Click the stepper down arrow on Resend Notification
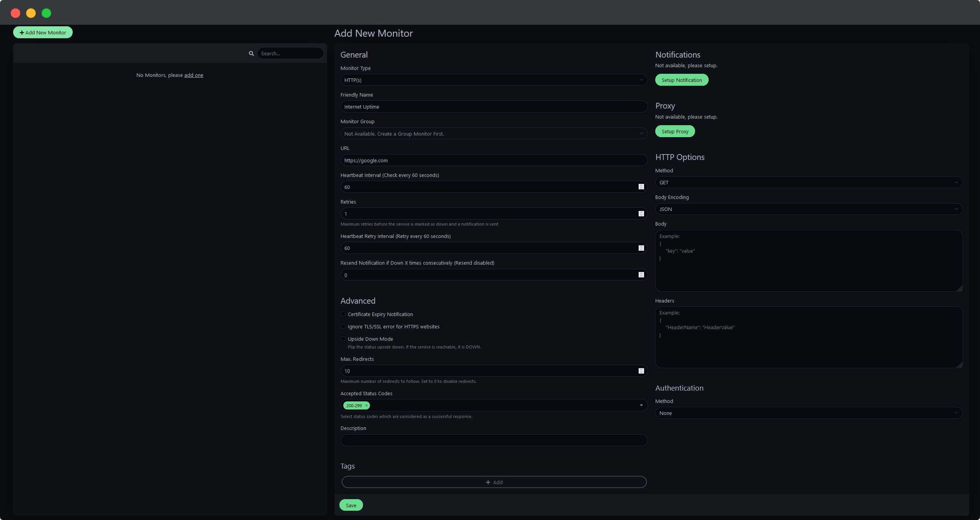Viewport: 980px width, 520px height. pos(641,277)
